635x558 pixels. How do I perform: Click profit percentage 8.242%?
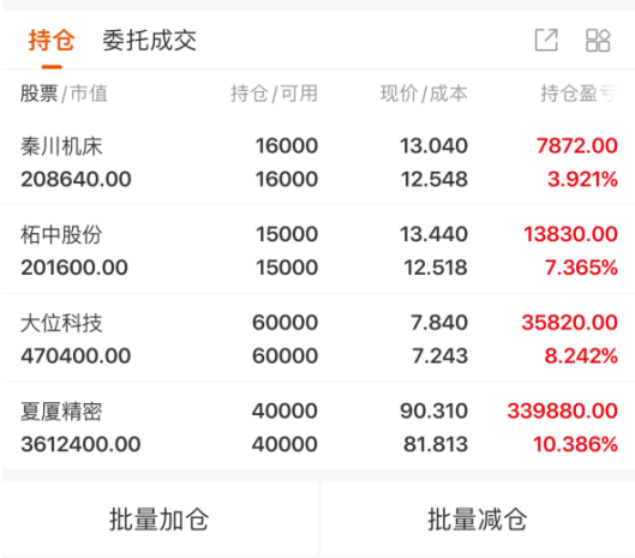tap(581, 356)
